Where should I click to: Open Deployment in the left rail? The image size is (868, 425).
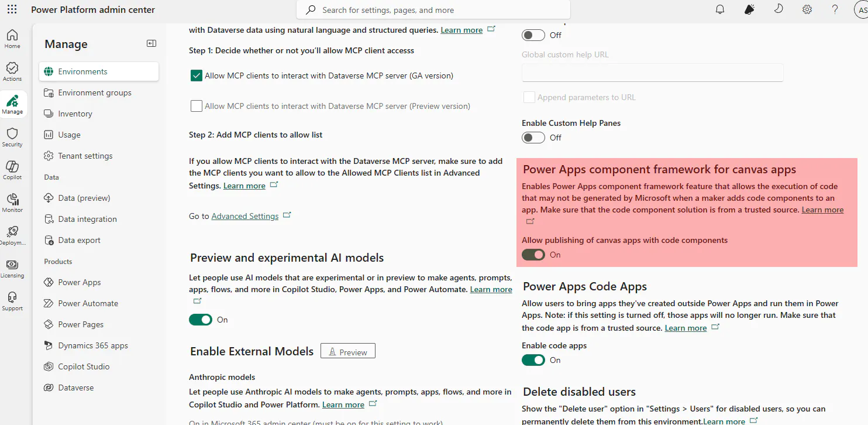coord(12,235)
